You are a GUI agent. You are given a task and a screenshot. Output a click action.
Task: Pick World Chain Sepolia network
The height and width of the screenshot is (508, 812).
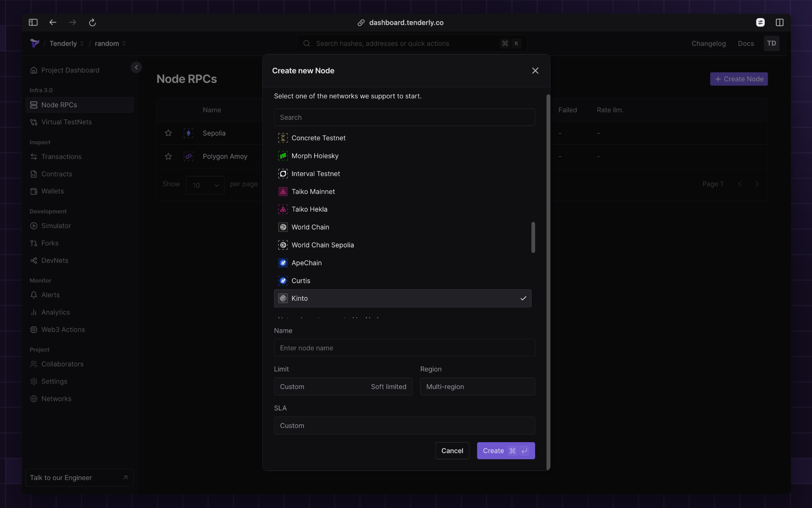(322, 245)
